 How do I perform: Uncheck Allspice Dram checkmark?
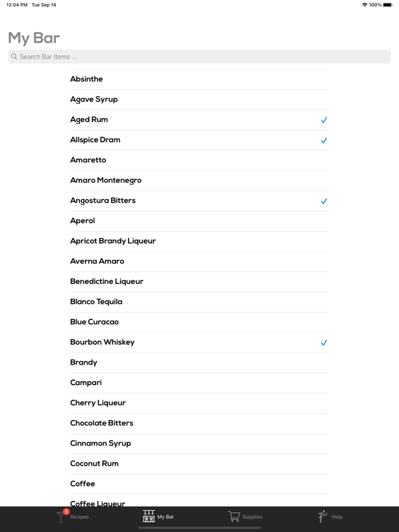point(324,140)
